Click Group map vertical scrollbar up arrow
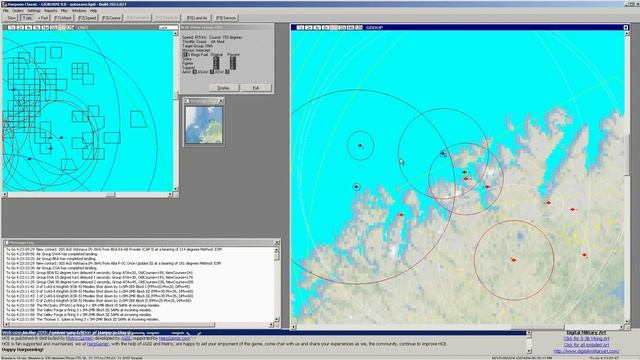The image size is (640, 360). (627, 34)
